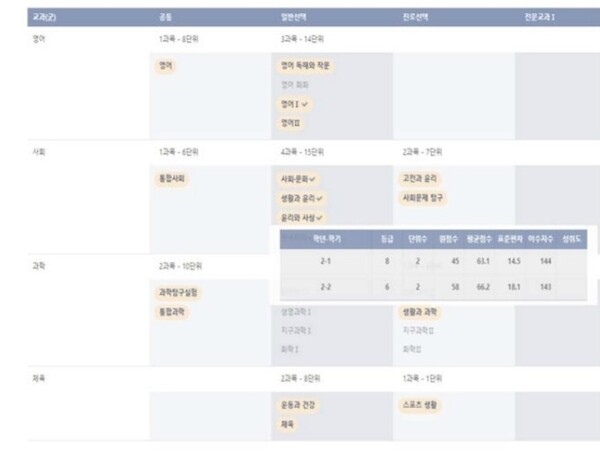
Task: Click the checkmark beside 생활과 윤리
Action: click(319, 199)
